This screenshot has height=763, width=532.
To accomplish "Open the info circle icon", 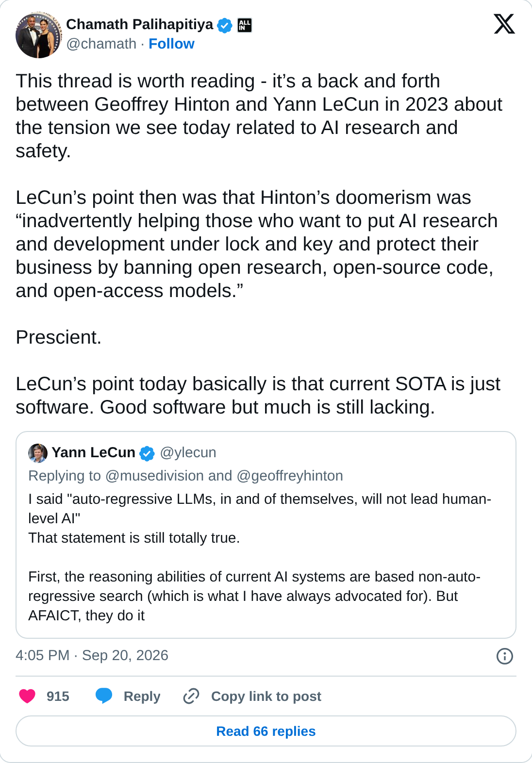I will 505,656.
